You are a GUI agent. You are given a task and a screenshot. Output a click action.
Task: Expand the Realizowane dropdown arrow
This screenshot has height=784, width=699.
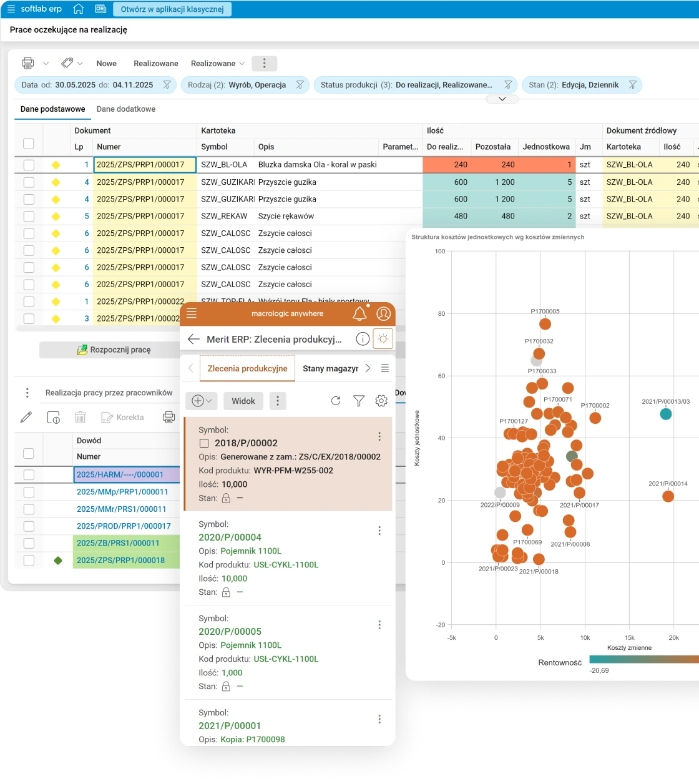242,64
